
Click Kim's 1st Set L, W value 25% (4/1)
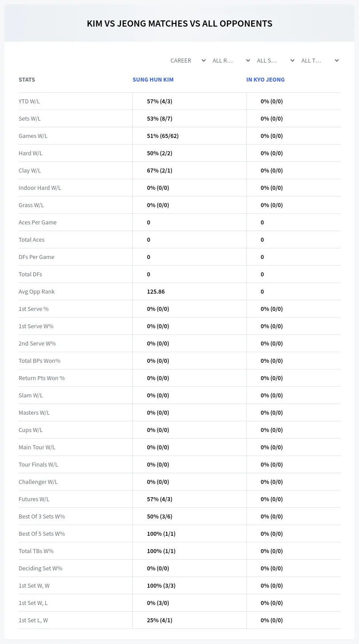pos(160,620)
